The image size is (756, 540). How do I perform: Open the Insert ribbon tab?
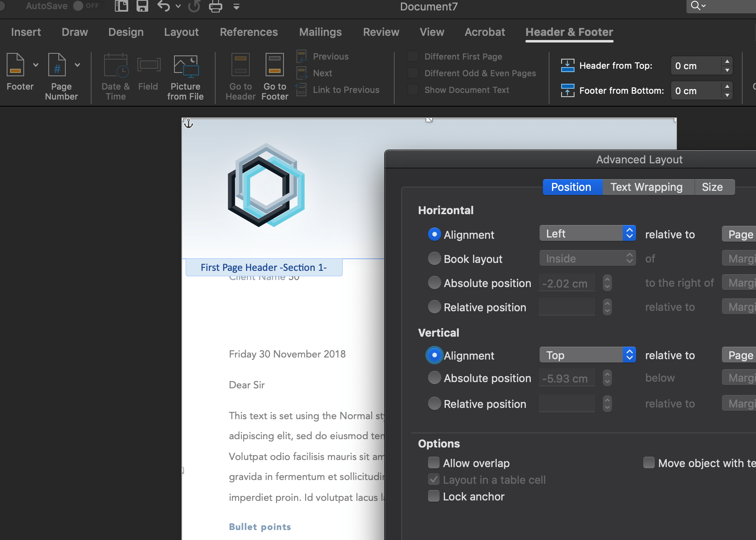point(26,32)
